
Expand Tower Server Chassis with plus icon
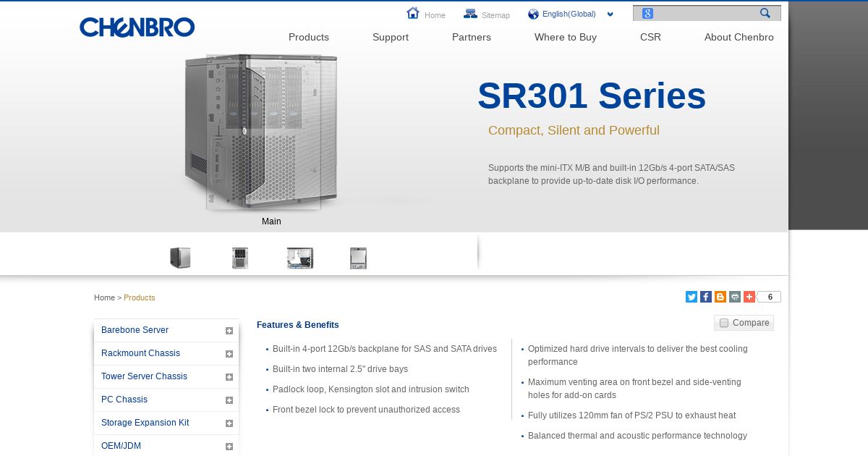pos(229,377)
